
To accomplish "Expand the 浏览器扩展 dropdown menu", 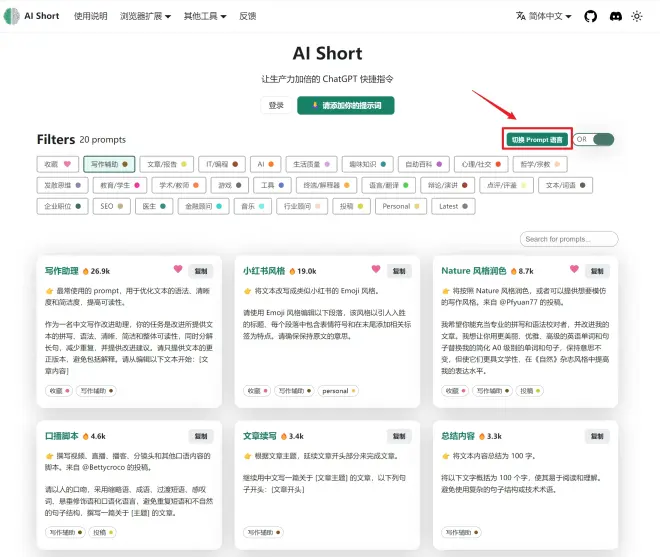I will [145, 16].
